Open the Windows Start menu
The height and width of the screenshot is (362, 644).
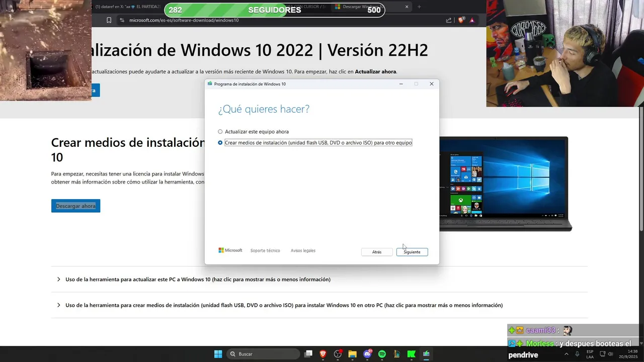point(218,354)
